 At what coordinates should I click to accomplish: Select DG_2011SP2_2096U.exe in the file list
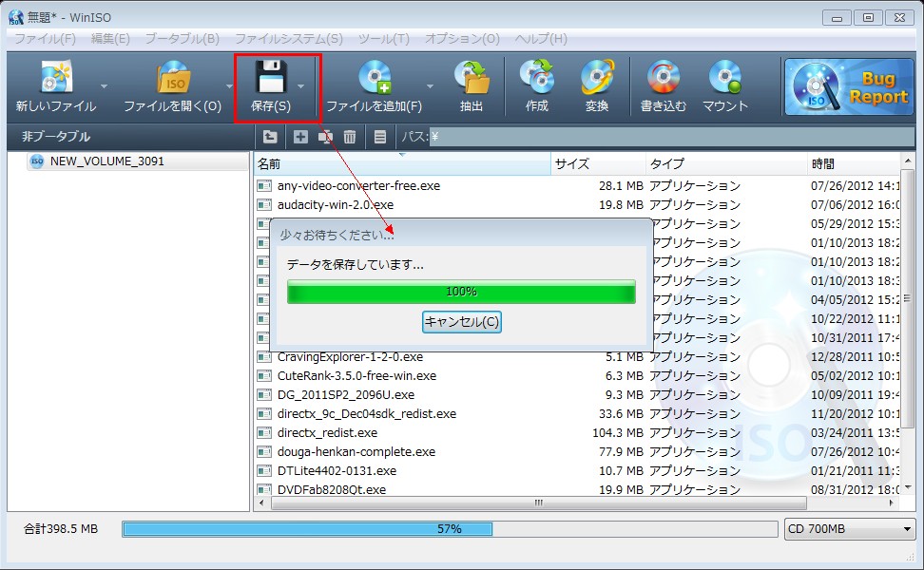tap(346, 394)
